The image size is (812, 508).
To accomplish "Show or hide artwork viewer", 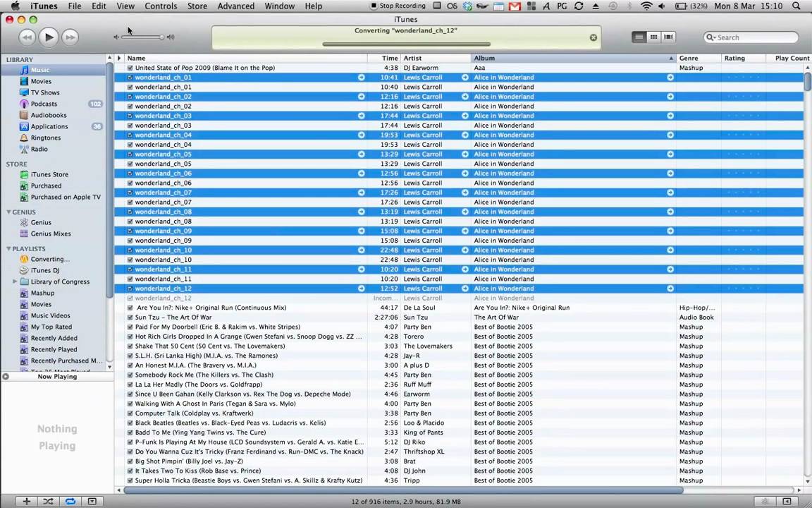I will click(x=92, y=501).
